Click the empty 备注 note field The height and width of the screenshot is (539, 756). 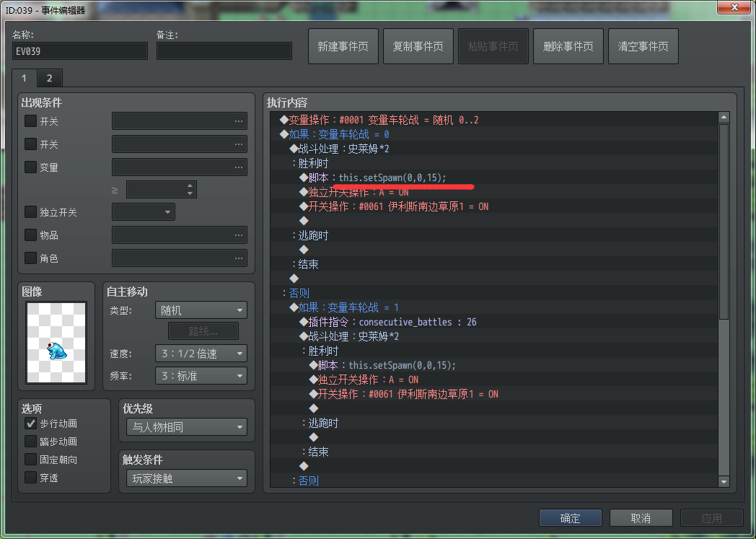224,51
